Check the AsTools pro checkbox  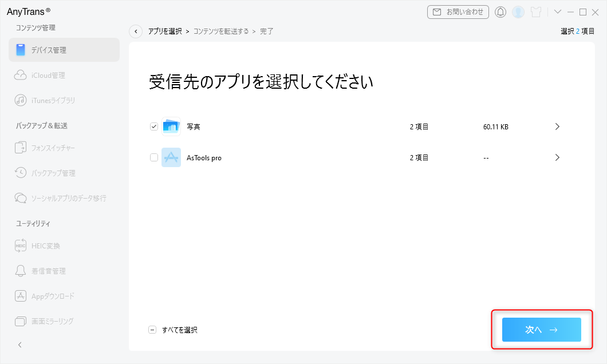click(154, 157)
